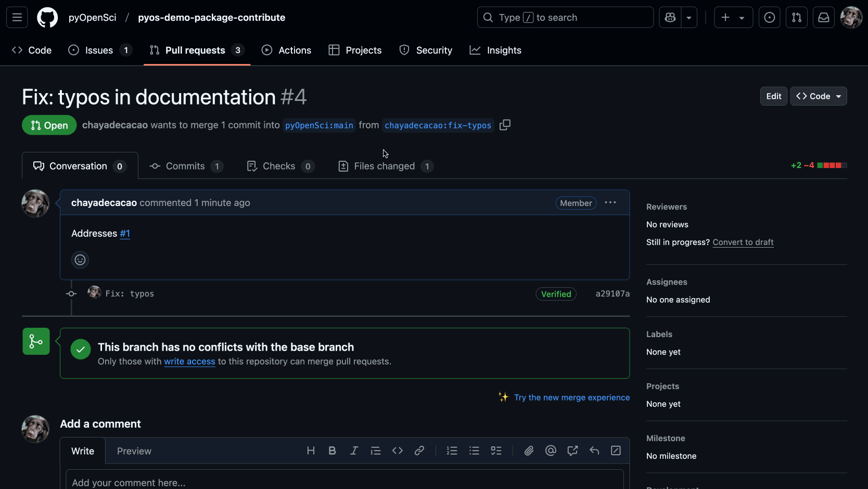Open the hamburger navigation menu
Image resolution: width=868 pixels, height=489 pixels.
pyautogui.click(x=17, y=17)
